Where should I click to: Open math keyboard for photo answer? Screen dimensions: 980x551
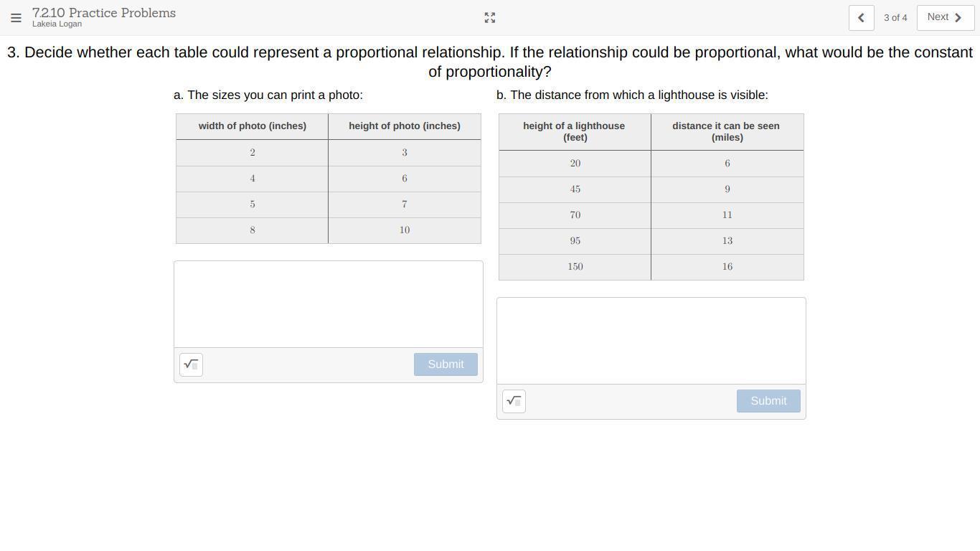point(191,364)
